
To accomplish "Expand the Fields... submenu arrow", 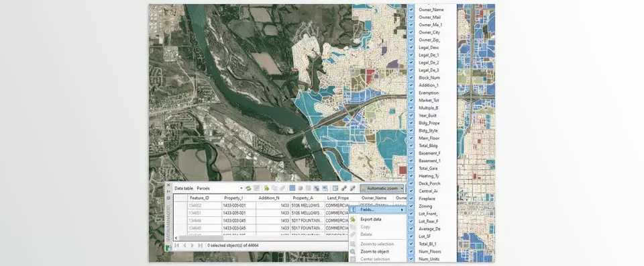I will 402,210.
